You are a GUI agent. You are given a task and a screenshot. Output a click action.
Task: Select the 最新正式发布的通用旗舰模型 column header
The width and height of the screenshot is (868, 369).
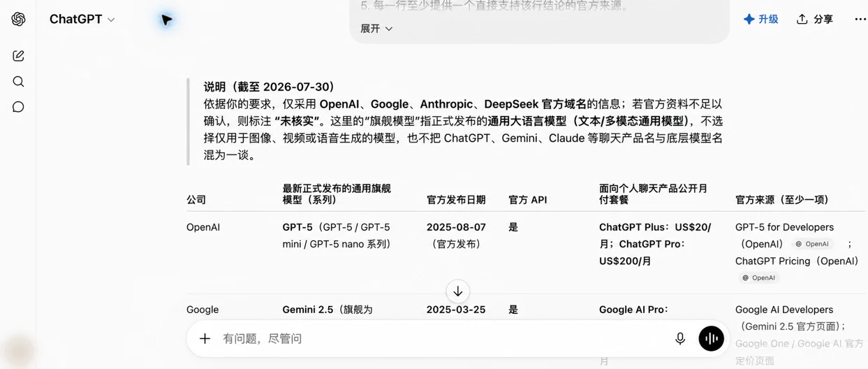coord(337,194)
